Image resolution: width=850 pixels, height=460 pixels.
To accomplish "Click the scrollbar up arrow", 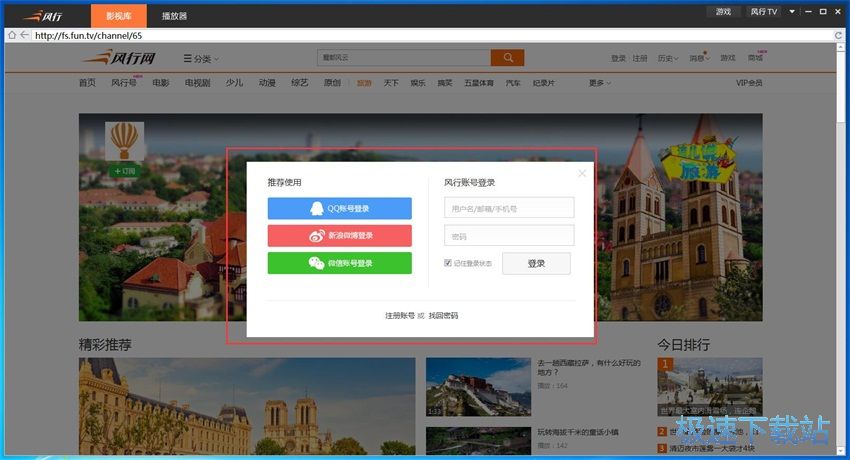I will click(841, 47).
